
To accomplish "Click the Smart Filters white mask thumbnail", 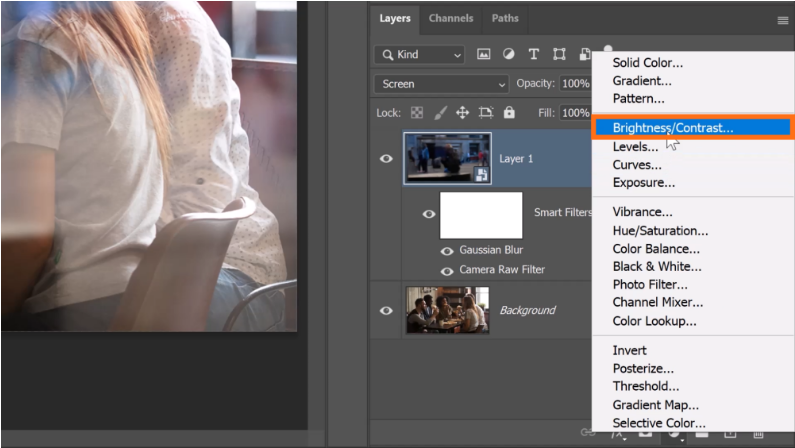I will pyautogui.click(x=481, y=214).
